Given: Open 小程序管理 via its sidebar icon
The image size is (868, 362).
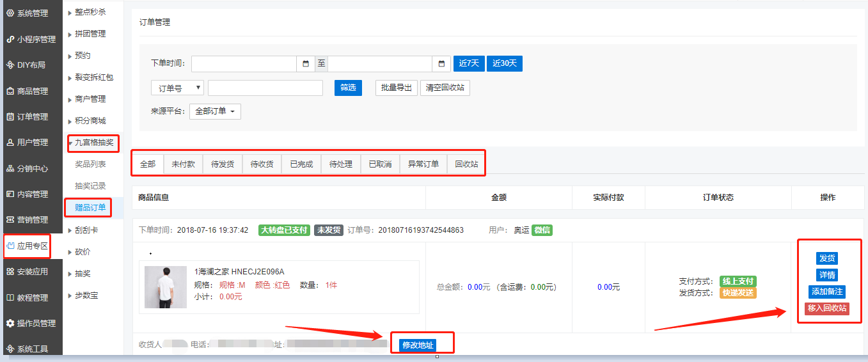Looking at the screenshot, I should [10, 39].
